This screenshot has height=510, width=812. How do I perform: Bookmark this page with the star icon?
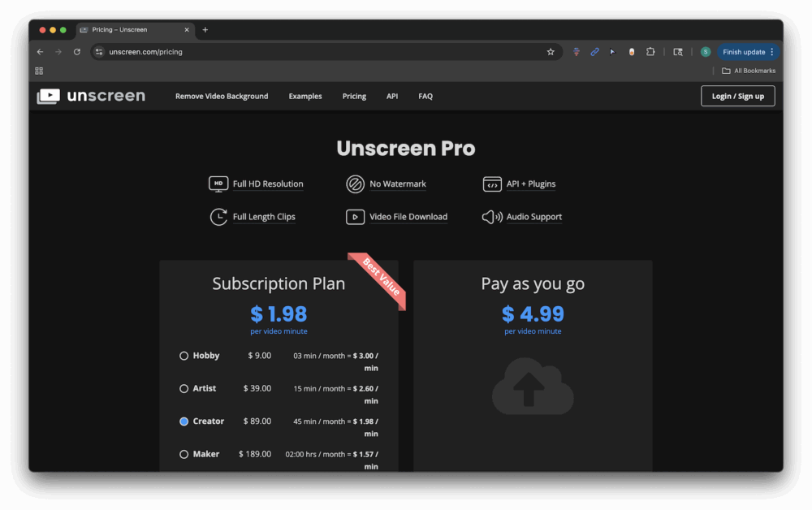551,52
